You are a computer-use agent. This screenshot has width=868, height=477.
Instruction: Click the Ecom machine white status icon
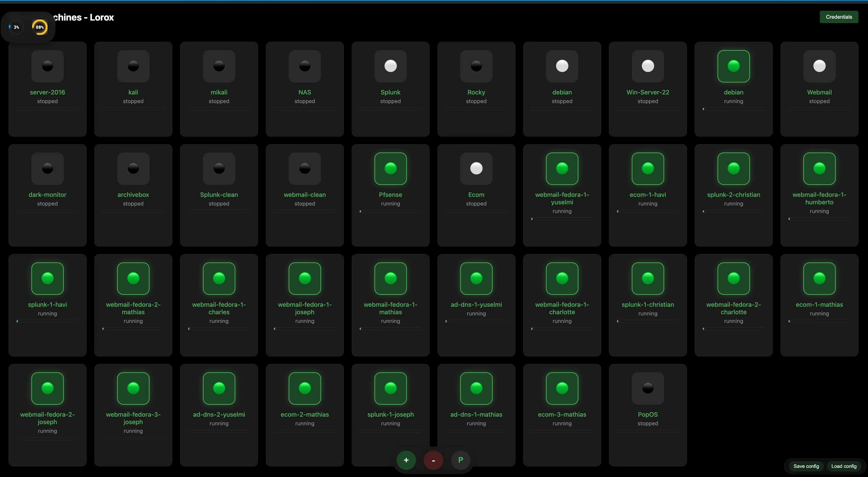(476, 169)
